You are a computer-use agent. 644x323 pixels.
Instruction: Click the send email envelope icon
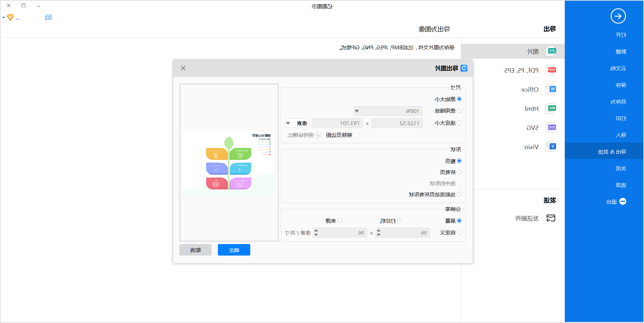point(551,218)
